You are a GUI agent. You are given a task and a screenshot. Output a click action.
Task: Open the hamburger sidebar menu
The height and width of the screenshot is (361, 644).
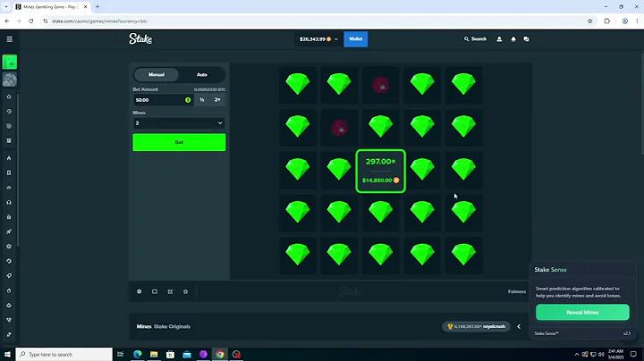tap(10, 39)
